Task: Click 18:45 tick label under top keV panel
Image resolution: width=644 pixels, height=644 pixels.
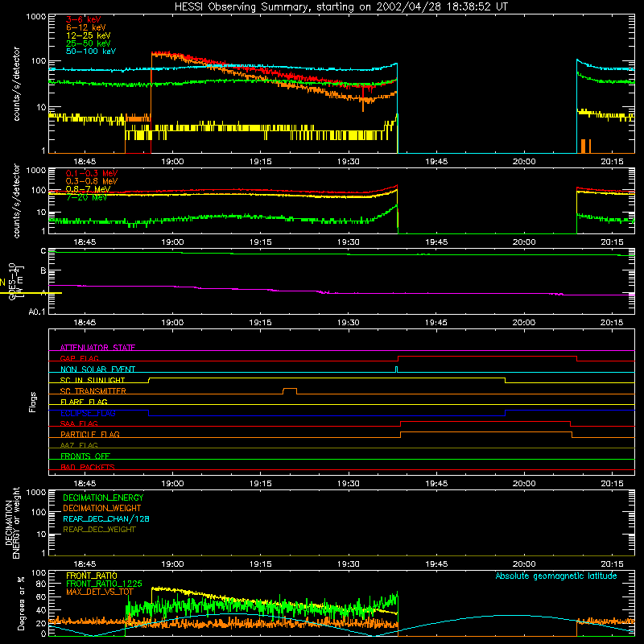Action: (x=85, y=162)
